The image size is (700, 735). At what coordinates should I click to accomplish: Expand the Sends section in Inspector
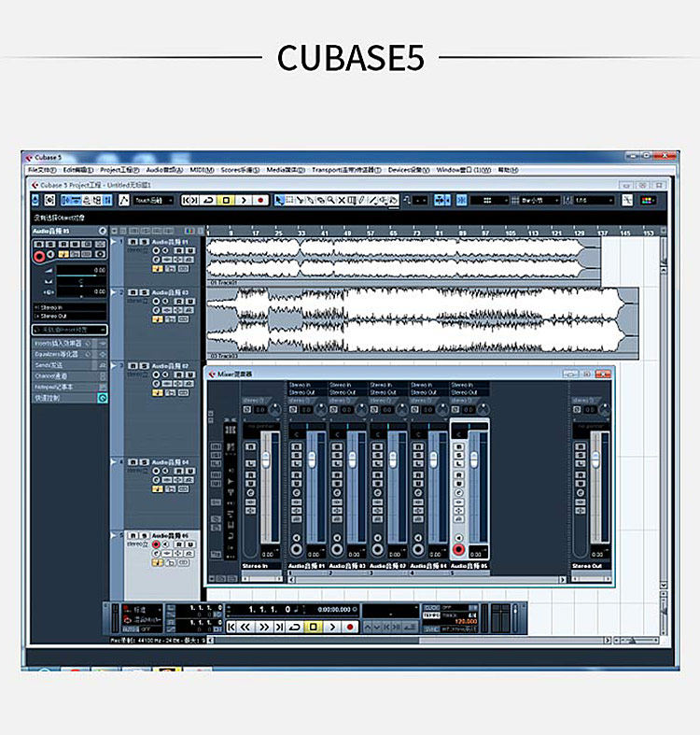point(69,365)
